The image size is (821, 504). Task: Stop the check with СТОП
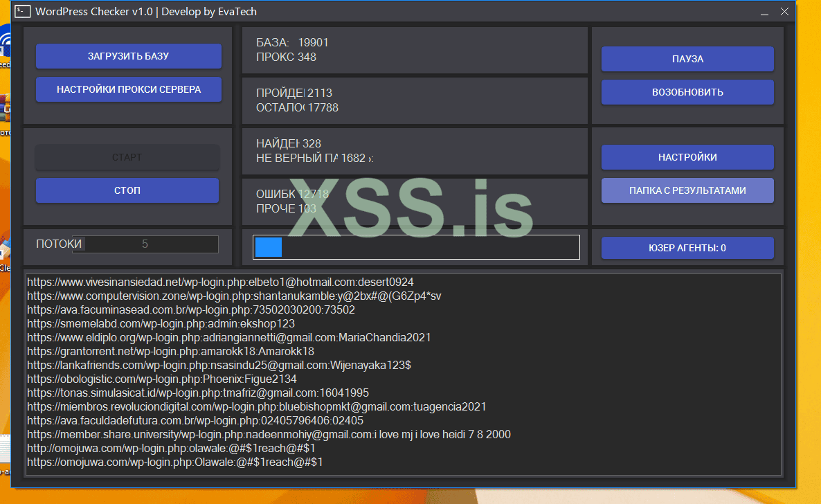tap(127, 190)
